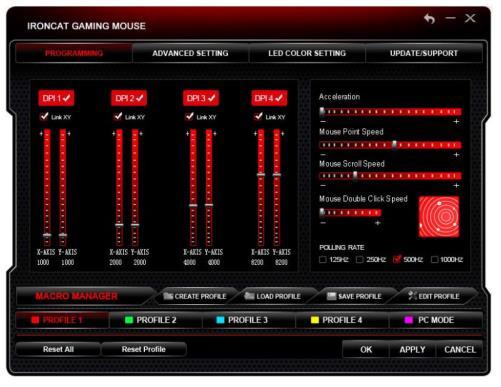Click the cyan square icon of Profile 3

click(x=220, y=320)
